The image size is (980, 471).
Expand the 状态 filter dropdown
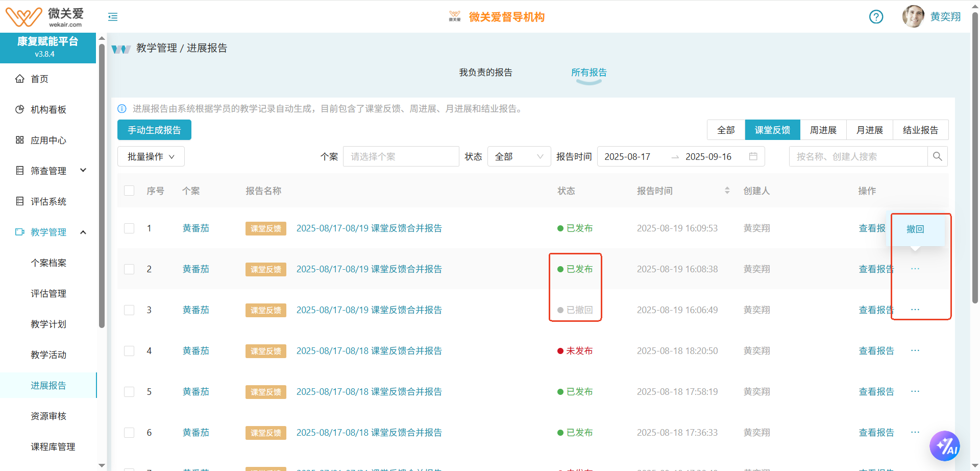519,156
